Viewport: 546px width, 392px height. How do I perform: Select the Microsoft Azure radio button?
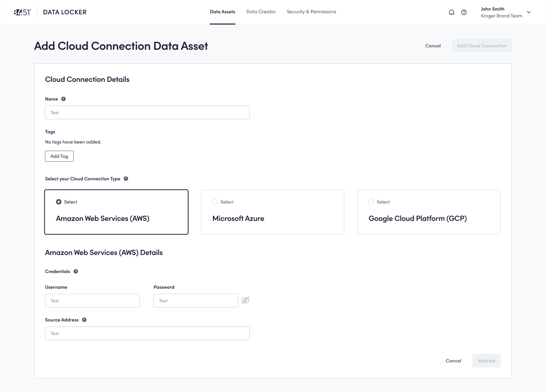[x=215, y=202]
